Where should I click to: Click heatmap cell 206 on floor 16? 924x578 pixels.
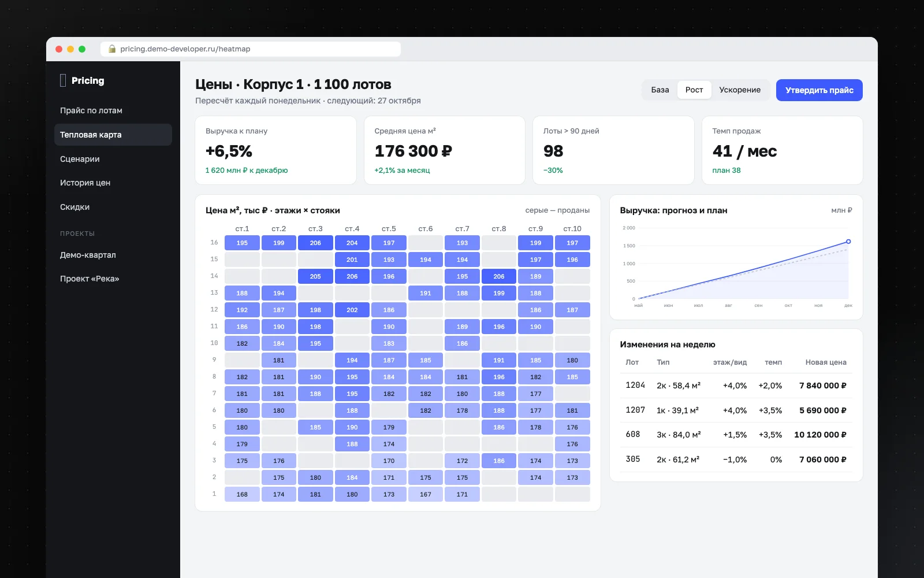(x=315, y=243)
